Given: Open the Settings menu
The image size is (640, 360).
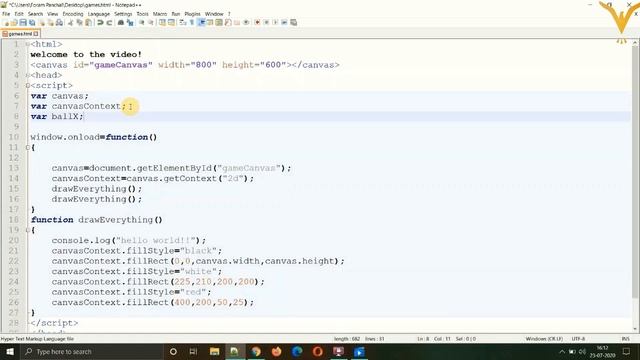Looking at the screenshot, I should (x=123, y=14).
